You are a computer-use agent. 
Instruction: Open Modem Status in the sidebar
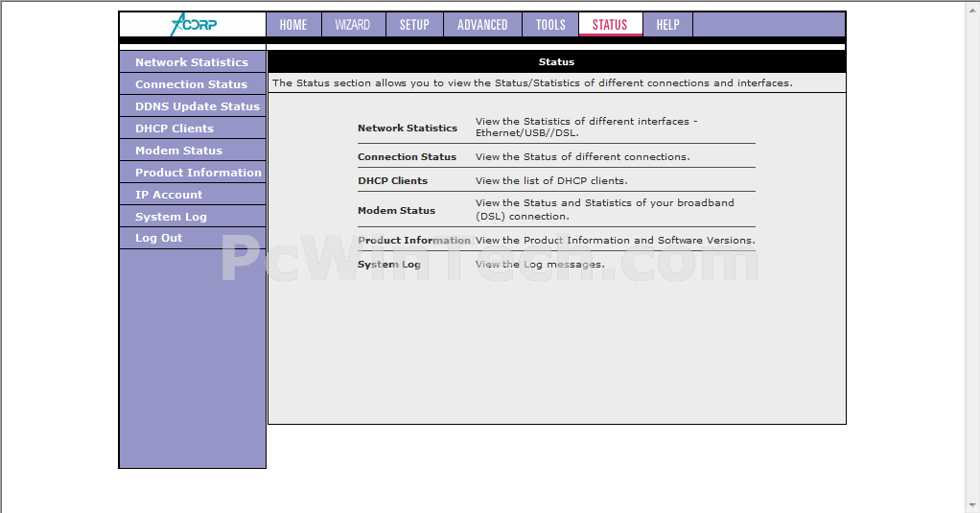[193, 151]
